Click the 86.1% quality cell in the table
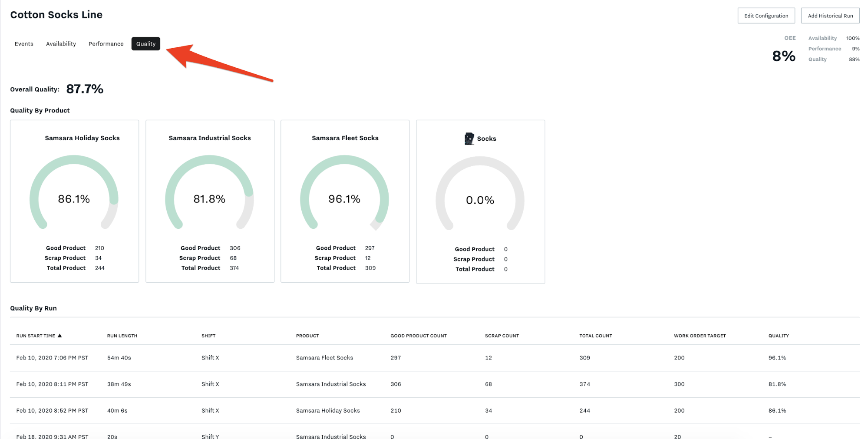 tap(777, 411)
